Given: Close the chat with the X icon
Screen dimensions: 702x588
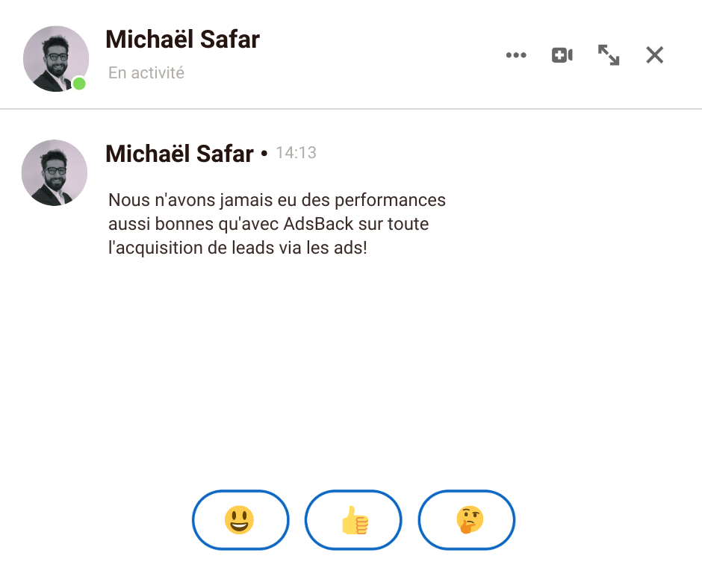Looking at the screenshot, I should coord(655,55).
